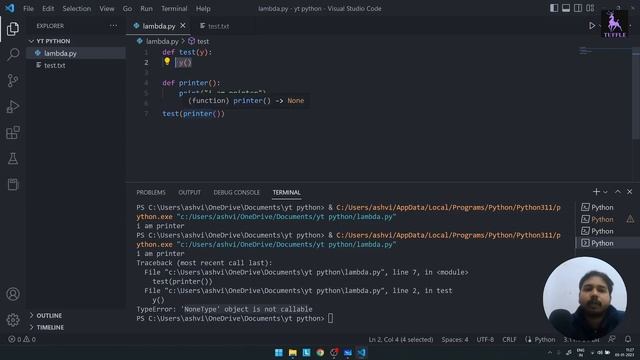Open the View menu
The width and height of the screenshot is (640, 360).
[x=107, y=8]
